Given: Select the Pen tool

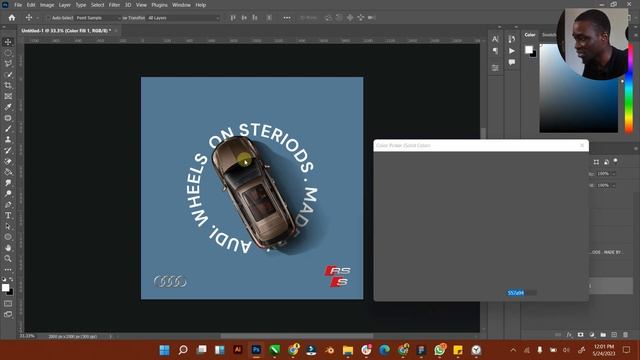Looking at the screenshot, I should pos(8,204).
